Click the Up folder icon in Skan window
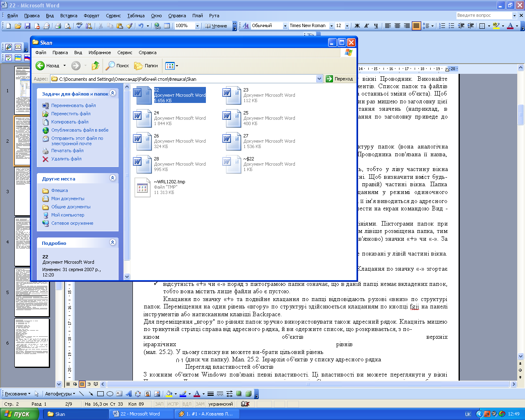This screenshot has width=525, height=420. tap(96, 66)
